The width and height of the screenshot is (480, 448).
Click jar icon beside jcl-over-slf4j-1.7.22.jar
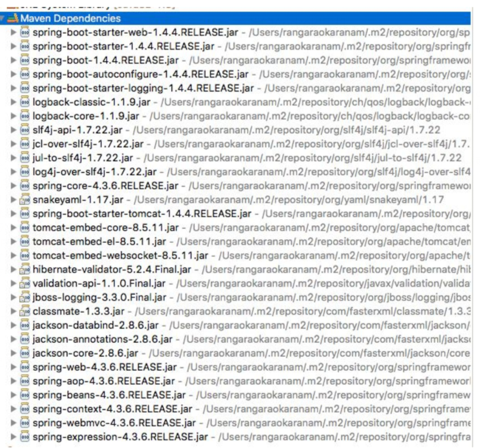pos(24,144)
